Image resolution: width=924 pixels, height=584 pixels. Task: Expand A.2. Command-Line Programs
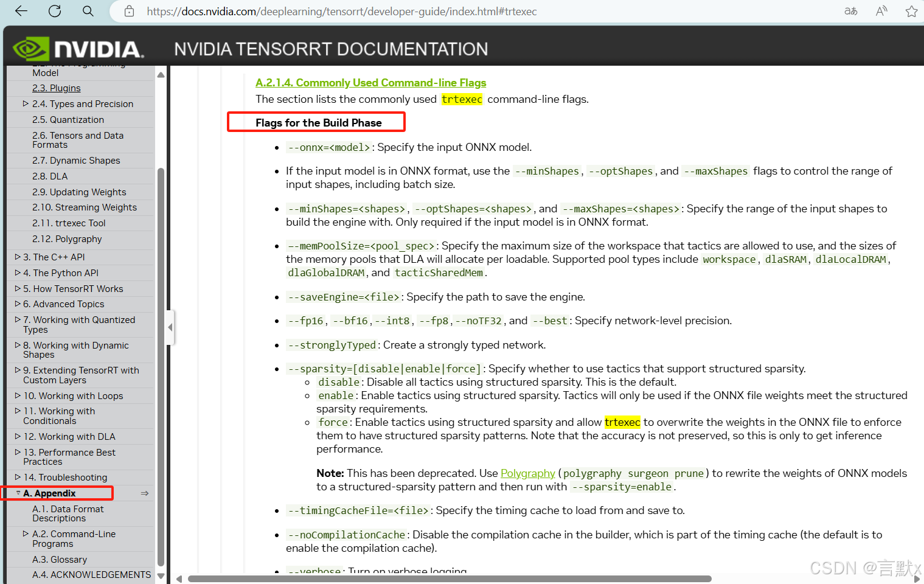(x=26, y=534)
